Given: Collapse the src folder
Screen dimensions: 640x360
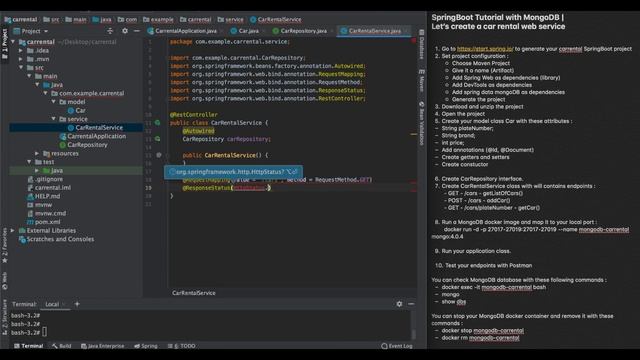Looking at the screenshot, I should [x=21, y=68].
